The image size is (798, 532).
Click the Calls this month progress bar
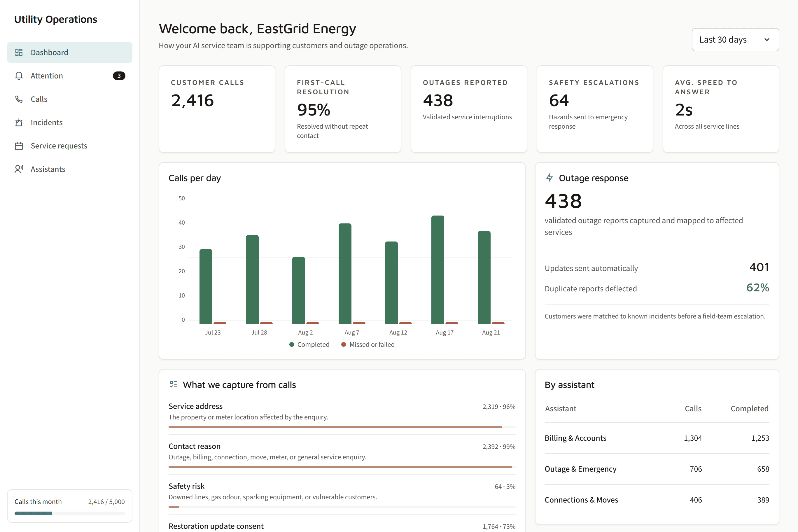coord(69,513)
